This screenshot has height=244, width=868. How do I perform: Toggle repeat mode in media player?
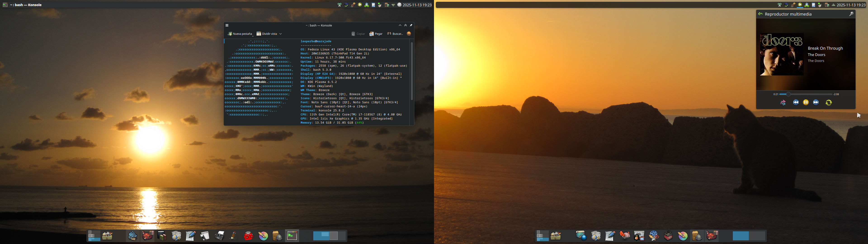coord(829,102)
